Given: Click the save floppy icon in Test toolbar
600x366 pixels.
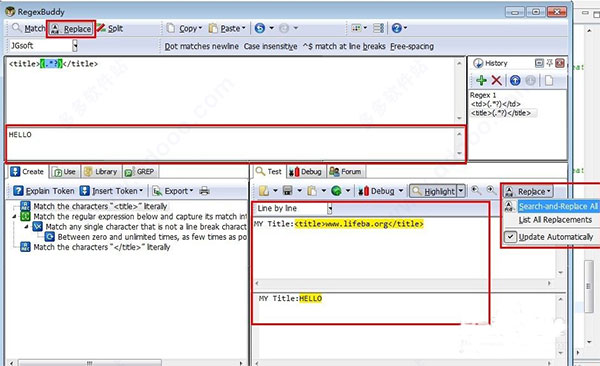Looking at the screenshot, I should point(287,191).
